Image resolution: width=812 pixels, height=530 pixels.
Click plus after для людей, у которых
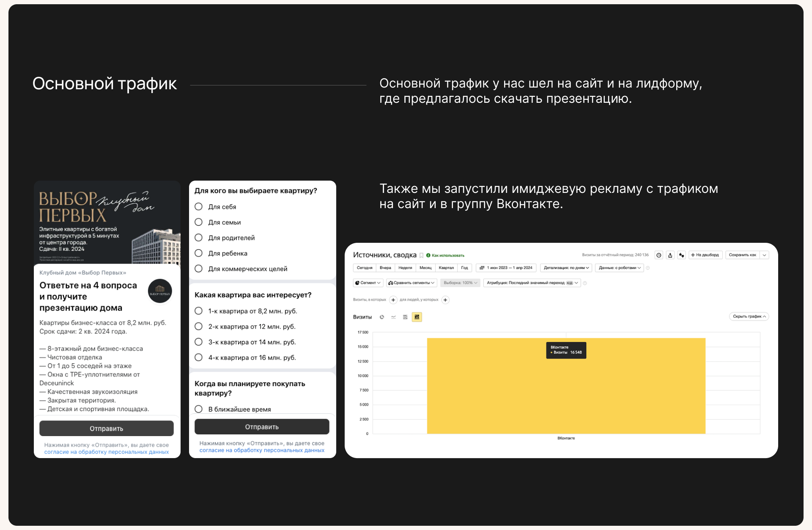coord(445,300)
